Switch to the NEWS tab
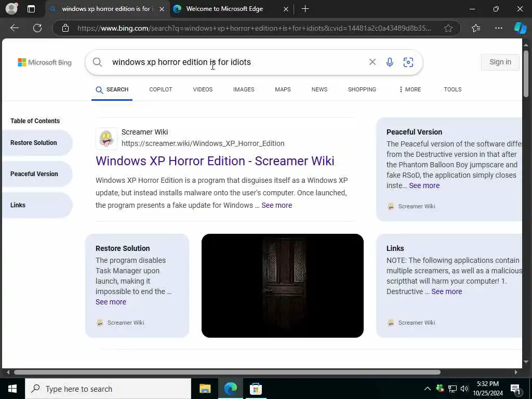The width and height of the screenshot is (532, 399). tap(320, 89)
